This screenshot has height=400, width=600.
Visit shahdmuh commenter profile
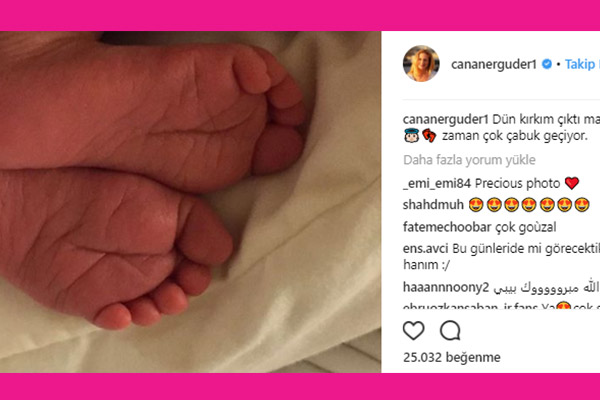[433, 205]
